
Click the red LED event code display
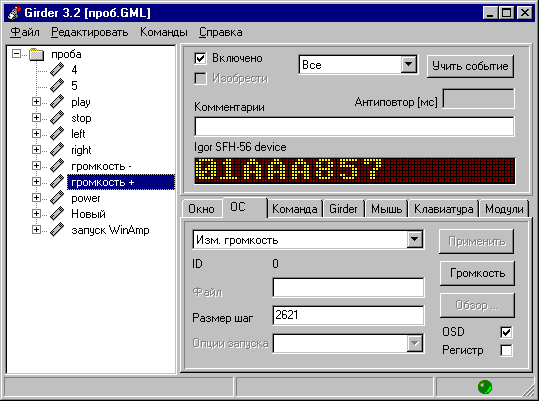(x=354, y=171)
